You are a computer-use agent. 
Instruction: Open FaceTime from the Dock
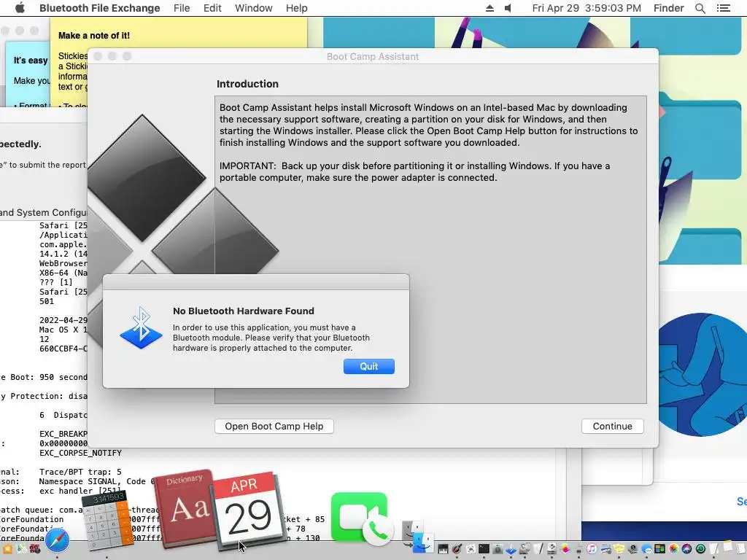pos(359,517)
